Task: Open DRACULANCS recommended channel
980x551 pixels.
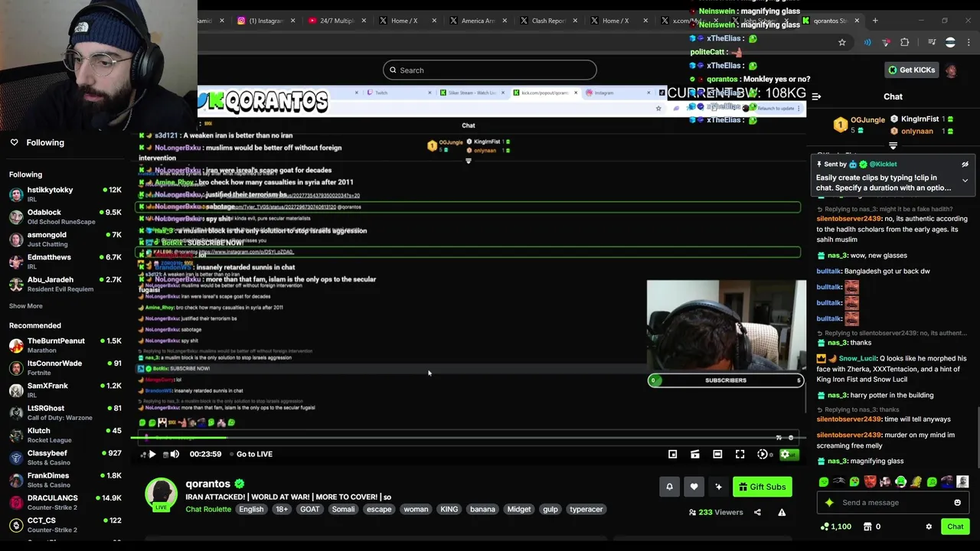Action: pos(65,502)
